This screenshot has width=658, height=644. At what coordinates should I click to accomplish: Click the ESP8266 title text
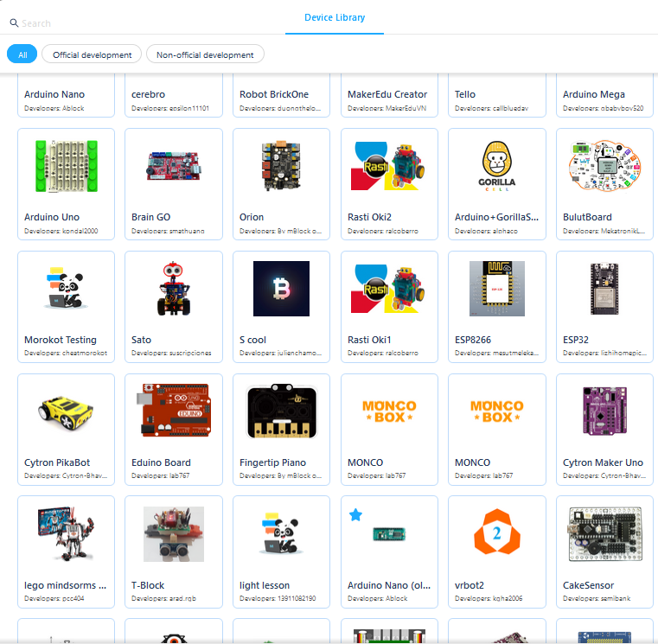[x=472, y=340]
